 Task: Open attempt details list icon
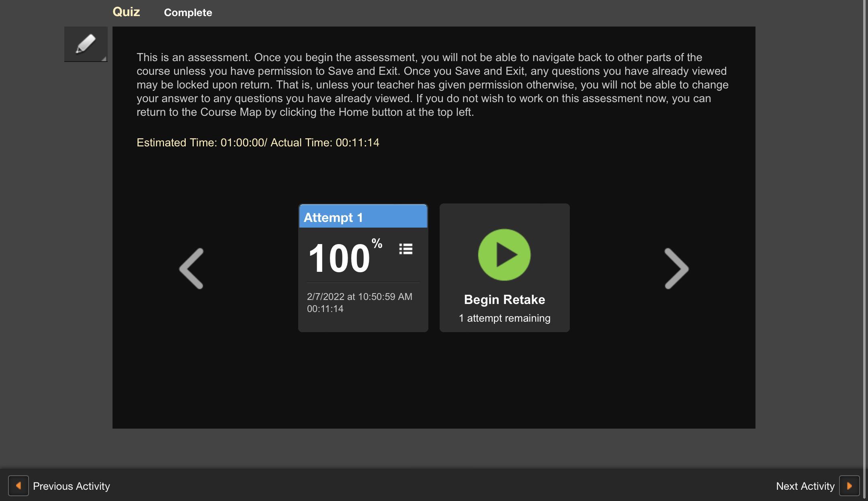(x=406, y=249)
